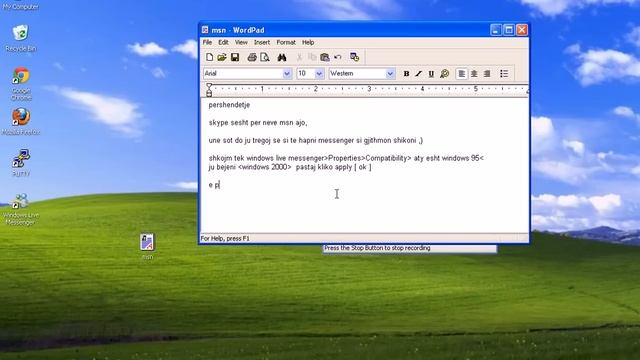
Task: Click inside the font size field
Action: [x=306, y=73]
